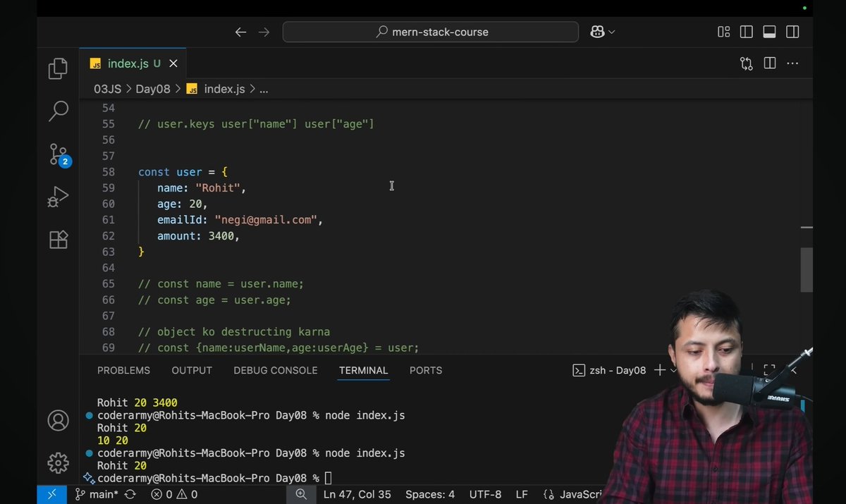Click terminal output "10 20"
The image size is (846, 504).
(x=113, y=441)
